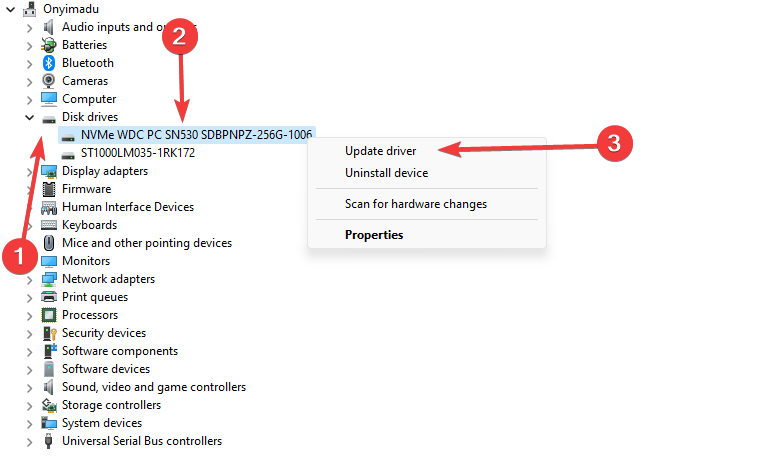The width and height of the screenshot is (775, 461).
Task: Expand the Bluetooth chevron
Action: (x=30, y=64)
